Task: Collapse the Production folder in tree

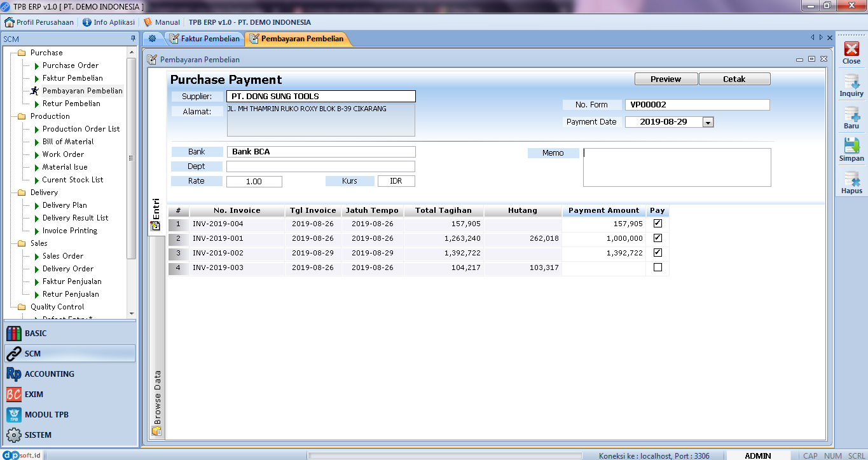Action: point(22,116)
